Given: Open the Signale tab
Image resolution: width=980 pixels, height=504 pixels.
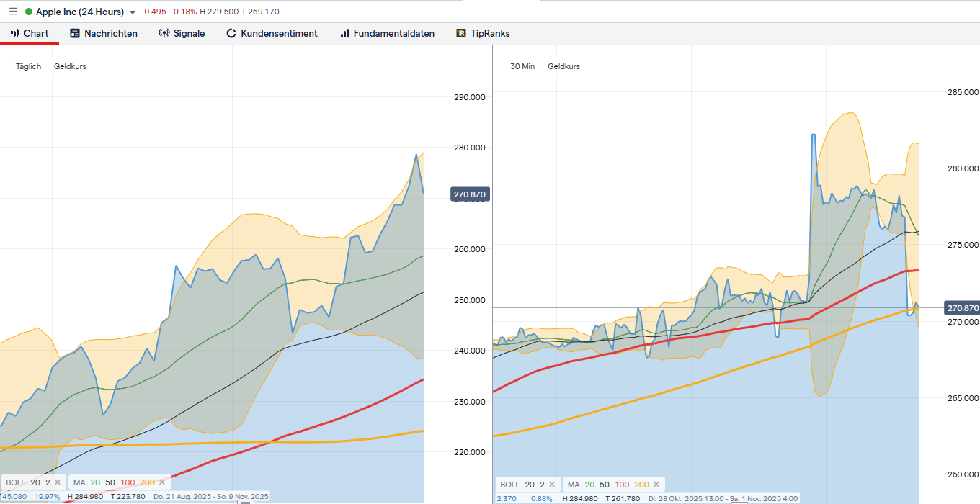Looking at the screenshot, I should [x=182, y=33].
